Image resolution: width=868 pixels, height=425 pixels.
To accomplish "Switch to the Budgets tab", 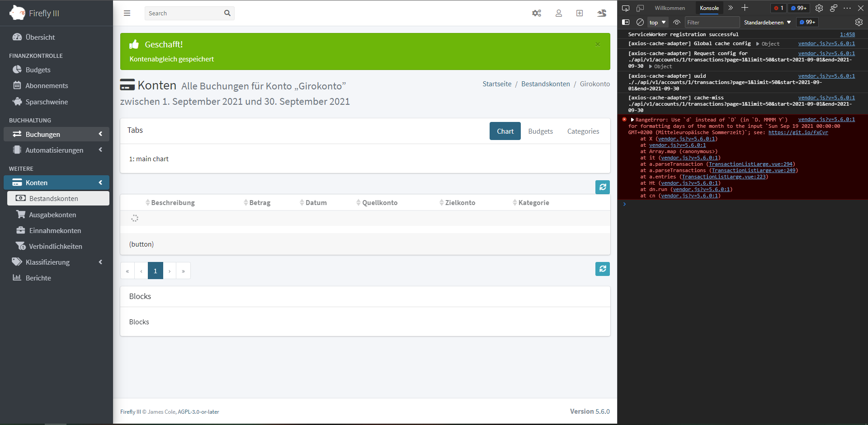I will click(x=540, y=131).
